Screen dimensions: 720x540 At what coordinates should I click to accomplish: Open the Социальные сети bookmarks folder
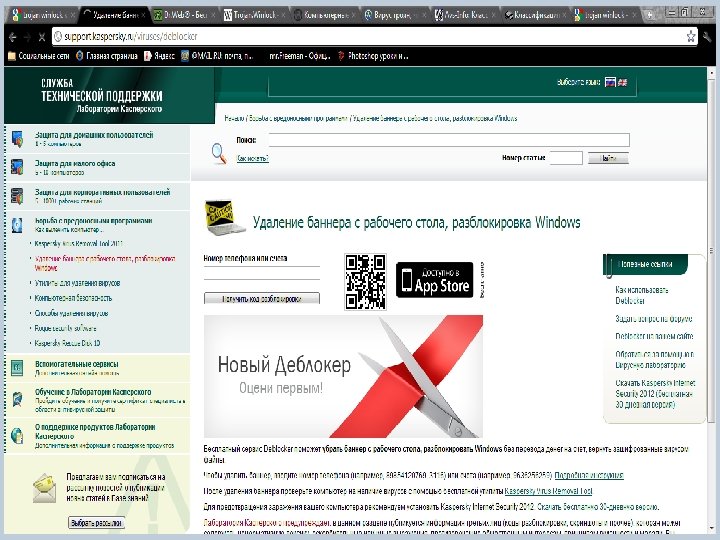click(x=39, y=56)
